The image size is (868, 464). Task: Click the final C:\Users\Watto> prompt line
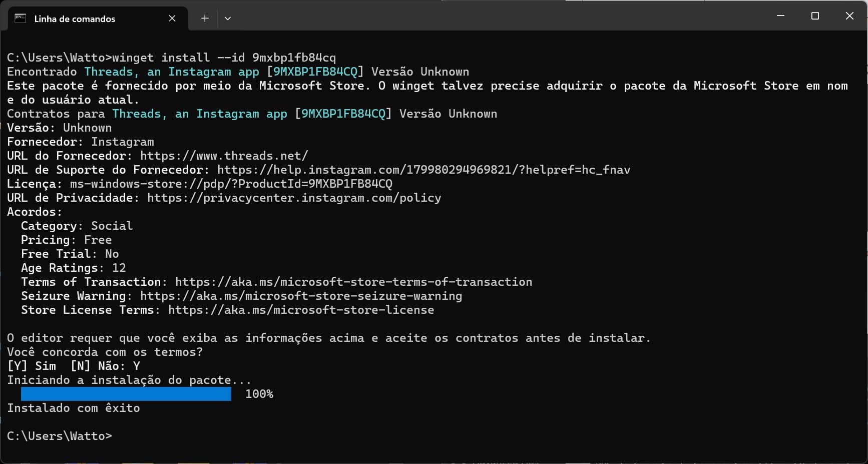(60, 436)
